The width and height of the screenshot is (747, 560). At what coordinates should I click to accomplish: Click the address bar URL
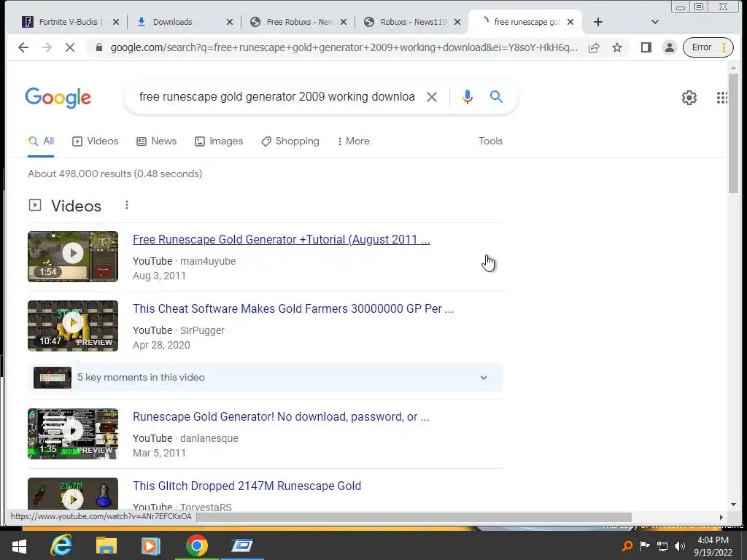pyautogui.click(x=344, y=47)
